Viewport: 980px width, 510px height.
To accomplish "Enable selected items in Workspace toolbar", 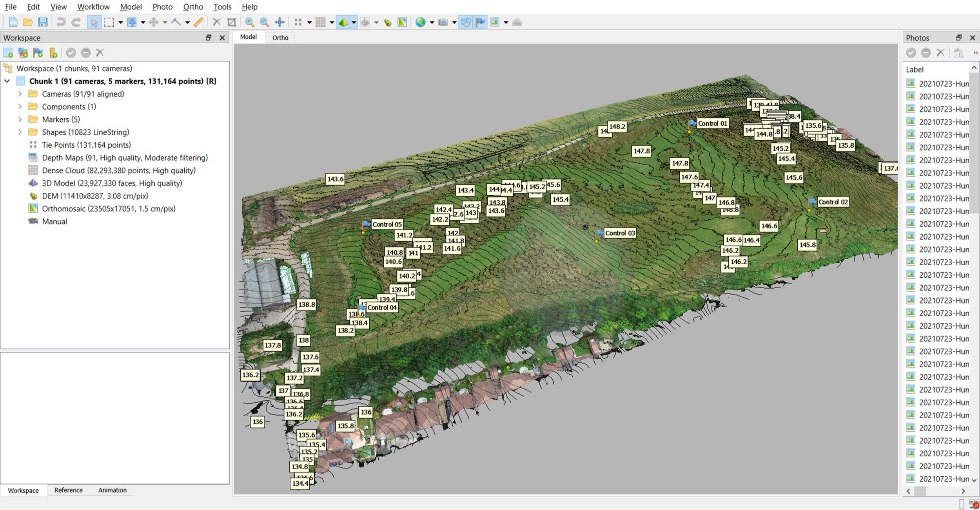I will [x=71, y=52].
